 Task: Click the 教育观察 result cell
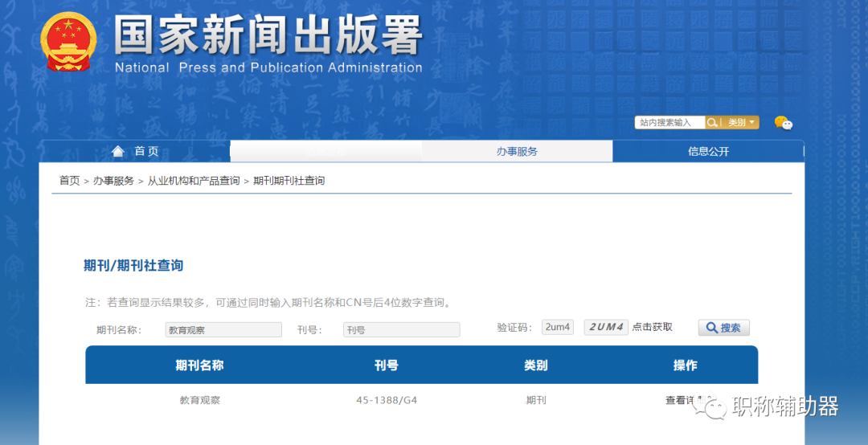200,399
